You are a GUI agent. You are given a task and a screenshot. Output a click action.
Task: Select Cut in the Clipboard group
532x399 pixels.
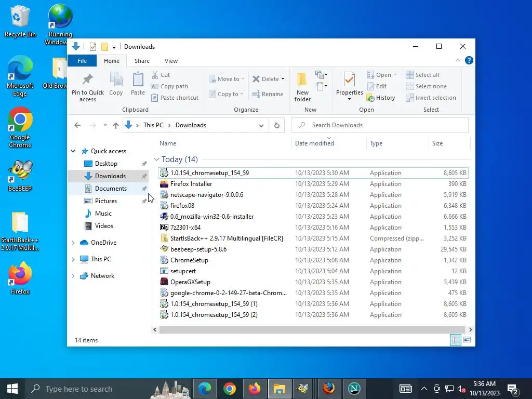[161, 75]
